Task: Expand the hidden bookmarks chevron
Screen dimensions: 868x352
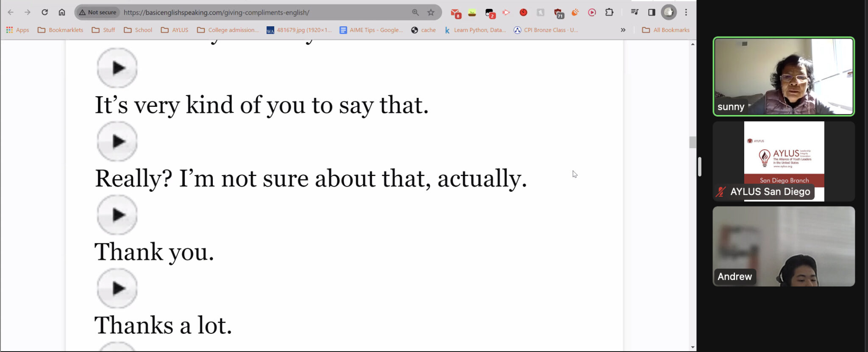Action: 623,30
